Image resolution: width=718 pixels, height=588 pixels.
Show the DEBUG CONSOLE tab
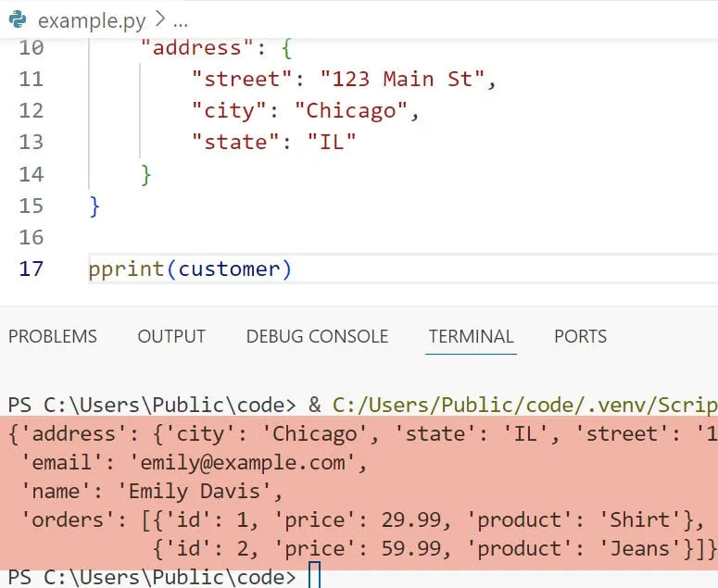tap(317, 336)
